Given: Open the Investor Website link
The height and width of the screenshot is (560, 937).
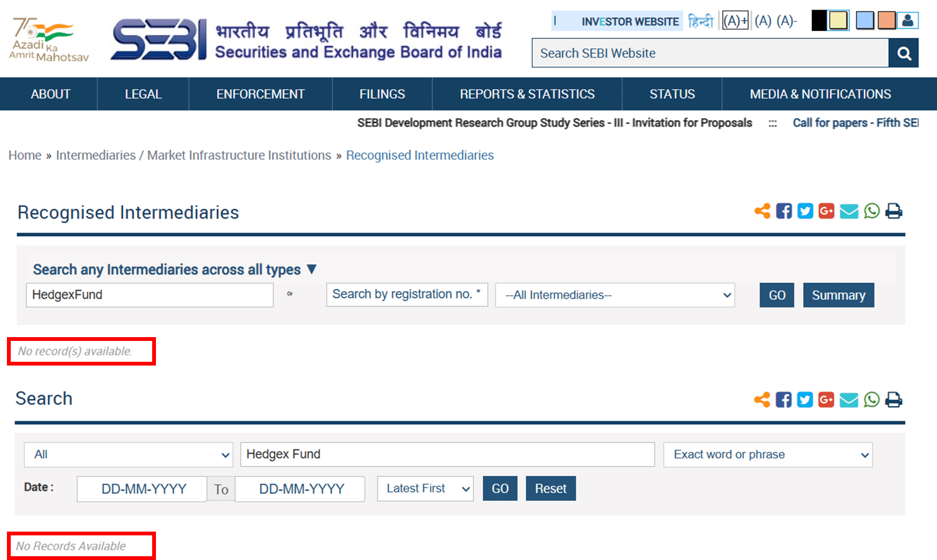Looking at the screenshot, I should pyautogui.click(x=630, y=21).
